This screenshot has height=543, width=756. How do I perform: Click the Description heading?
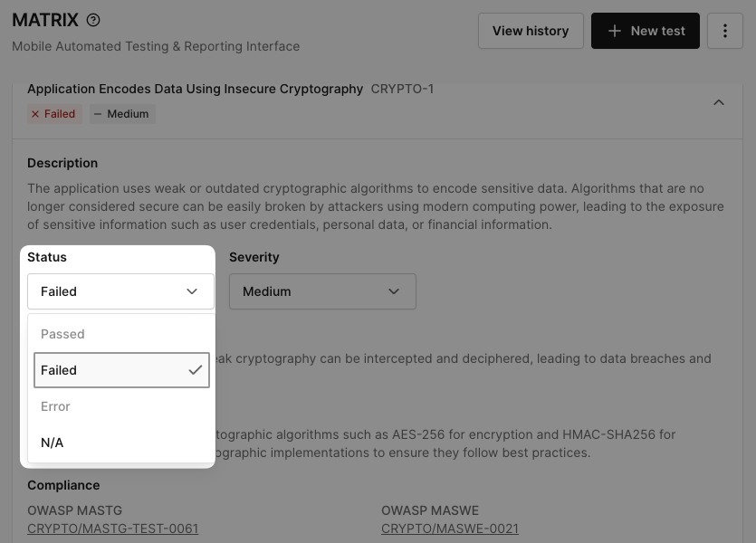click(x=62, y=163)
